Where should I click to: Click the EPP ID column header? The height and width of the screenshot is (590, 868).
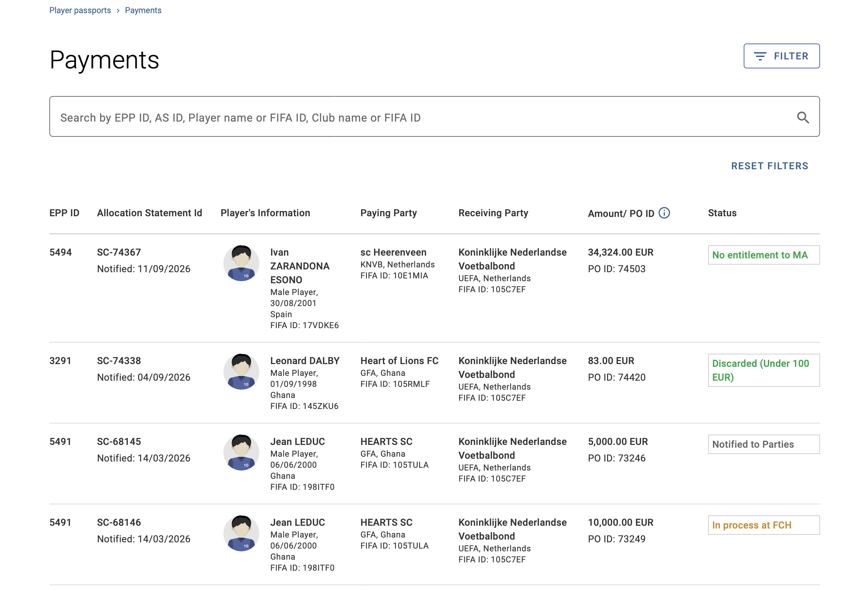point(64,213)
